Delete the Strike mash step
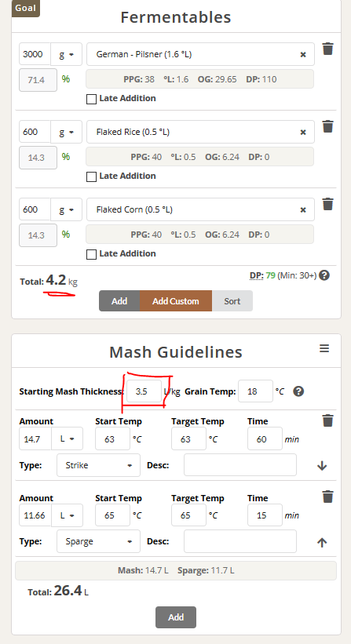The width and height of the screenshot is (351, 644). 327,420
